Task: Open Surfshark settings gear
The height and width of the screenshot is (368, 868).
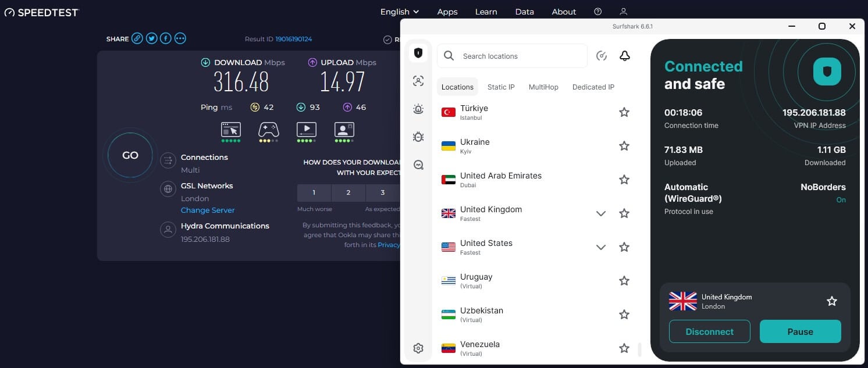Action: coord(418,348)
